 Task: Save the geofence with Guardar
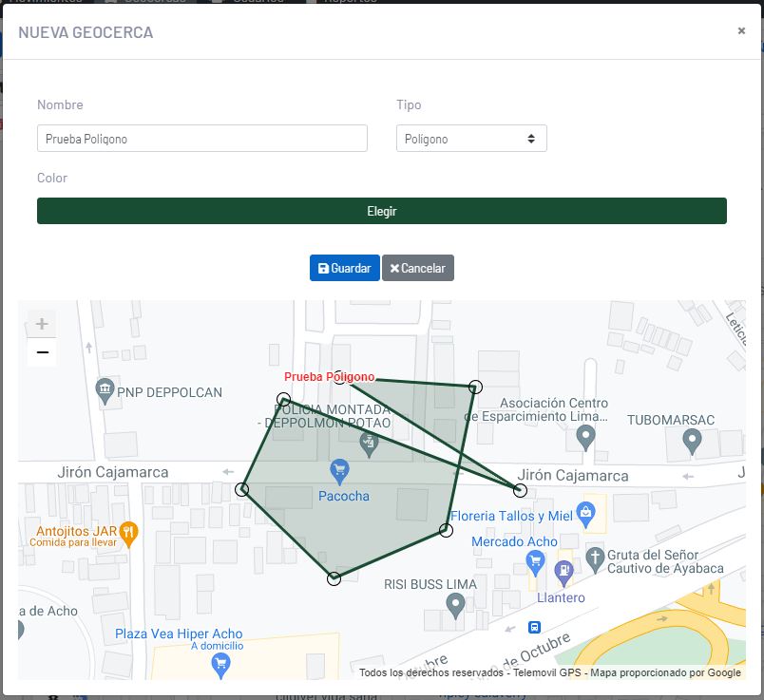tap(345, 268)
